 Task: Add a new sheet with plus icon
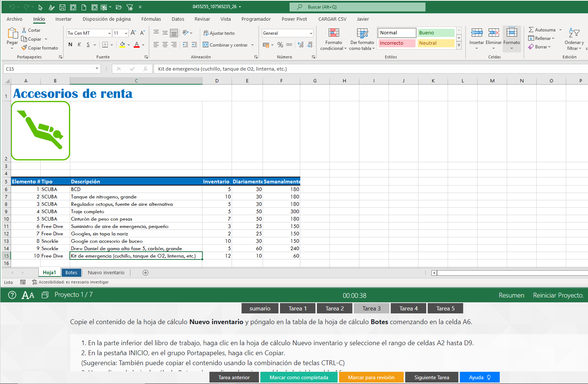146,273
